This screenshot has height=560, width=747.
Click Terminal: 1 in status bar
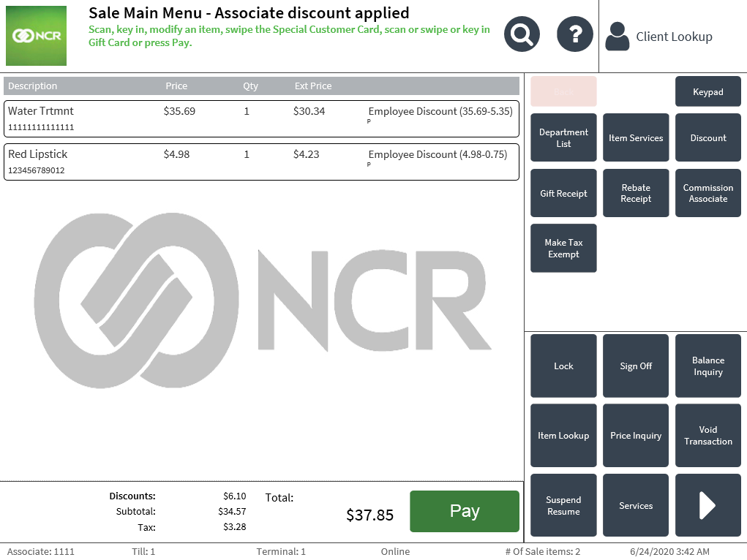[x=281, y=551]
